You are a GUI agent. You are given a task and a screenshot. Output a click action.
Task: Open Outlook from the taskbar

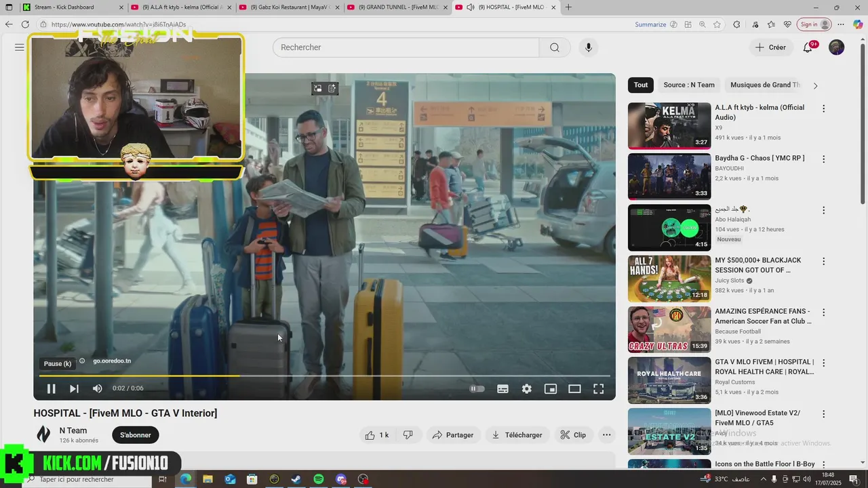pyautogui.click(x=230, y=479)
